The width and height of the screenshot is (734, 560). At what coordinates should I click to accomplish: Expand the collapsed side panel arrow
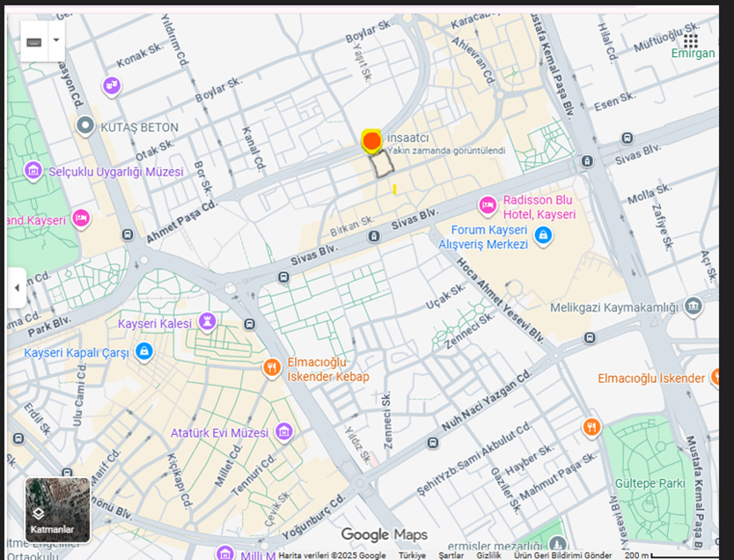(16, 288)
